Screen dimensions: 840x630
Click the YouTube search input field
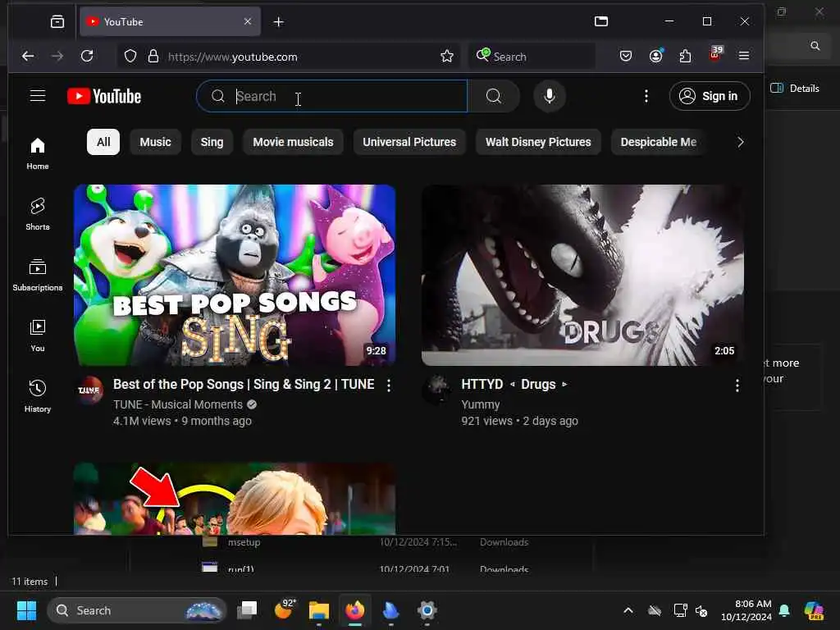click(332, 97)
